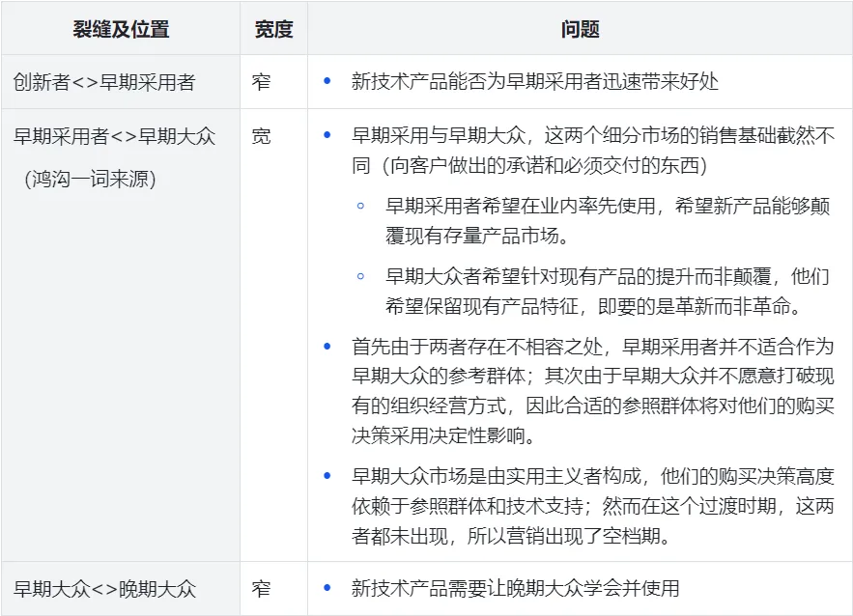The width and height of the screenshot is (853, 616).
Task: Click the 裂缝及位置 column header
Action: pyautogui.click(x=121, y=29)
